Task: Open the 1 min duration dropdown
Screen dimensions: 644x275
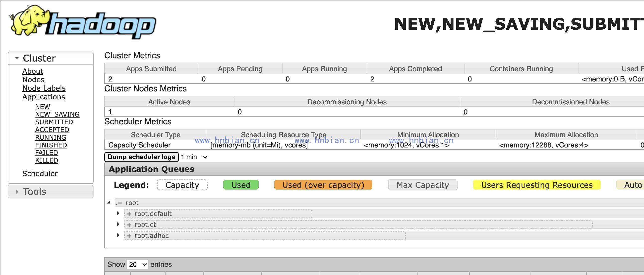Action: [194, 157]
